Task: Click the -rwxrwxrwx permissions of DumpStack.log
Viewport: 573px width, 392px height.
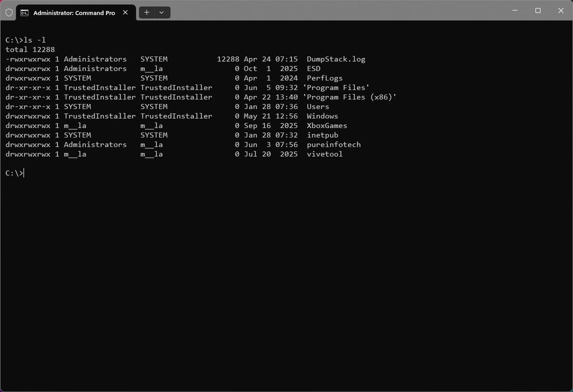Action: pyautogui.click(x=28, y=59)
